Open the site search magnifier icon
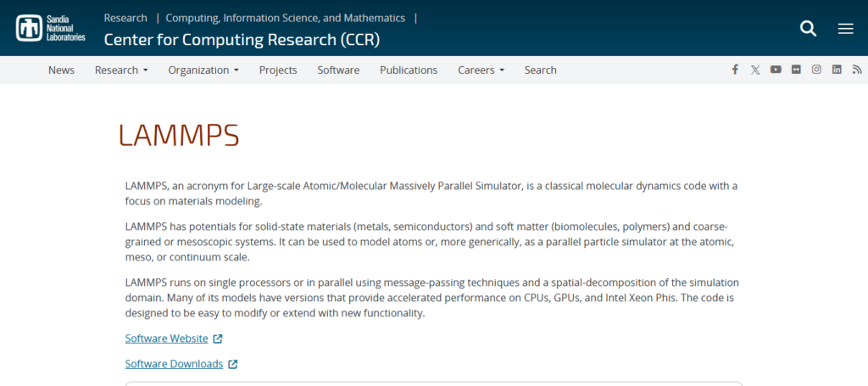This screenshot has height=386, width=868. (x=808, y=28)
